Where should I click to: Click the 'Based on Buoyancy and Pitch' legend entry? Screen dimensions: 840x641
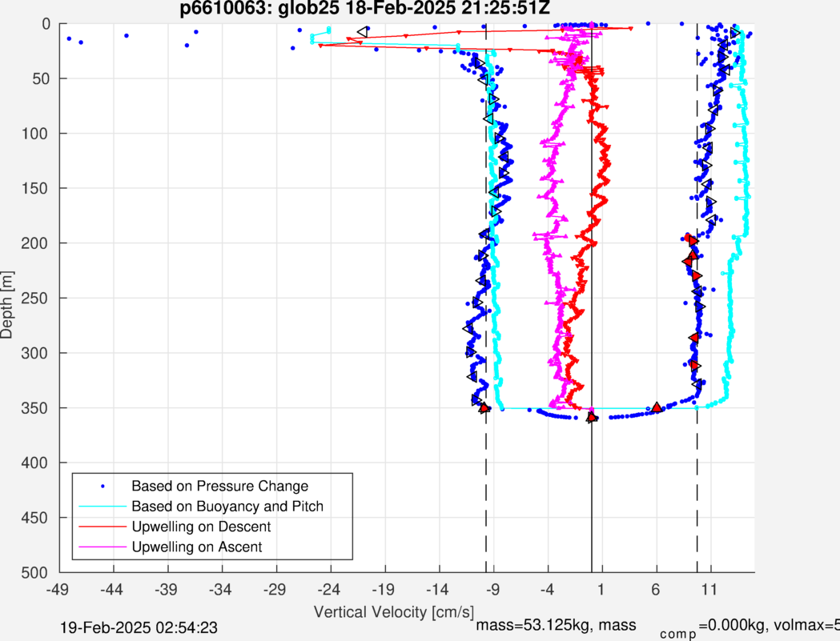227,507
